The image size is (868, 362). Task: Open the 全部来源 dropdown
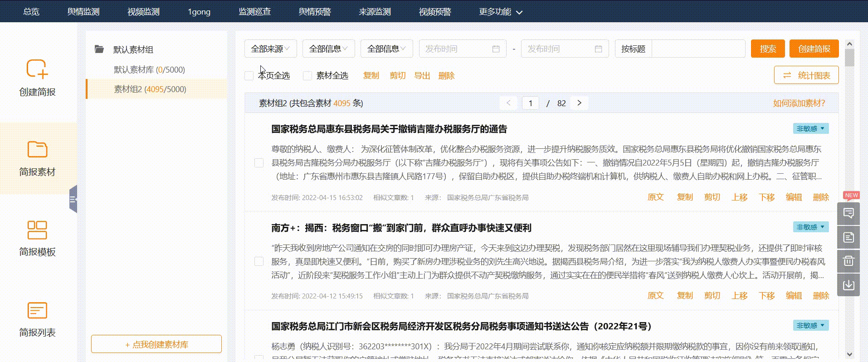click(271, 49)
